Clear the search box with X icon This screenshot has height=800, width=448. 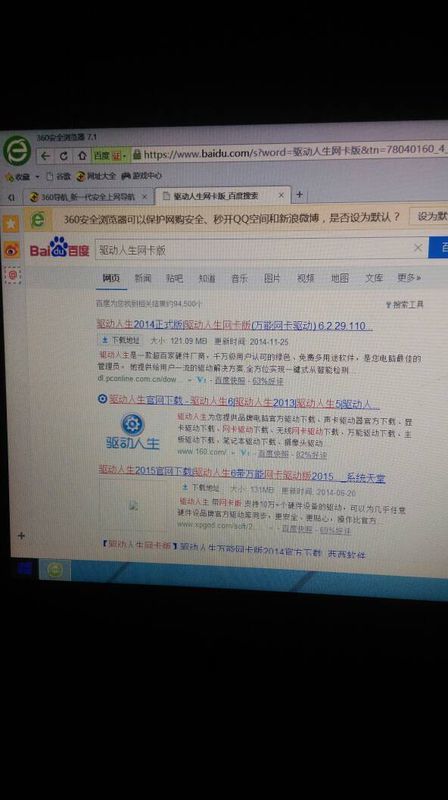[418, 247]
